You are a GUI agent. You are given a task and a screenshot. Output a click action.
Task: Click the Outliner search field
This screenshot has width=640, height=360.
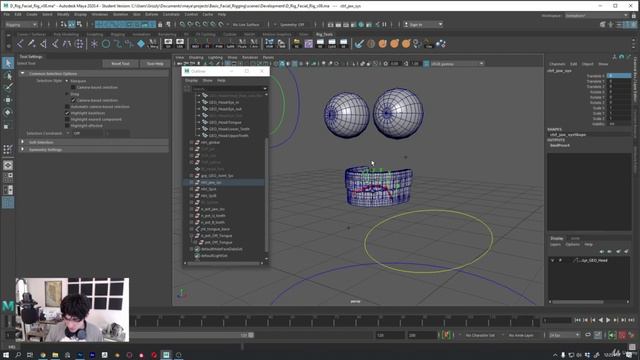tap(229, 88)
